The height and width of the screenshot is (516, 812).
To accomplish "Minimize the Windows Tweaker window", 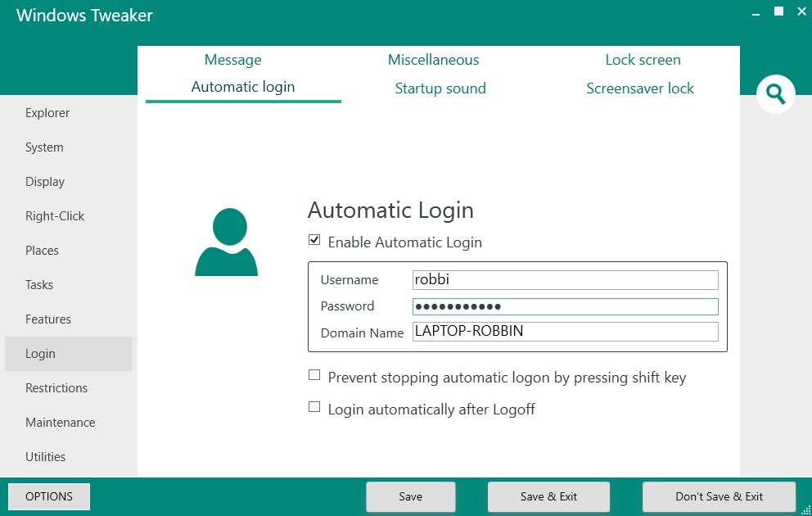I will point(756,13).
